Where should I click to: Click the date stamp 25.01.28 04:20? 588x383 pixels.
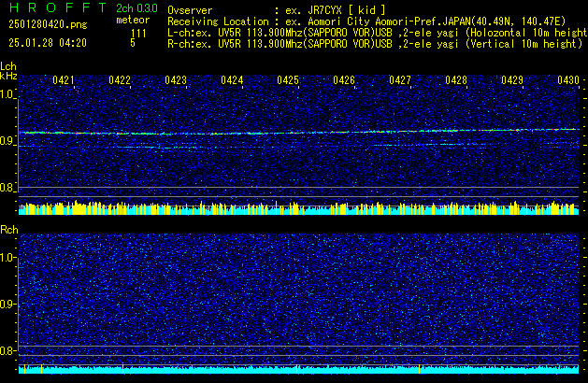(x=48, y=43)
